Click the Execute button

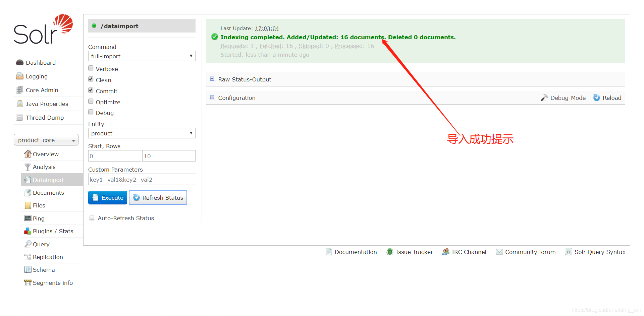tap(108, 197)
